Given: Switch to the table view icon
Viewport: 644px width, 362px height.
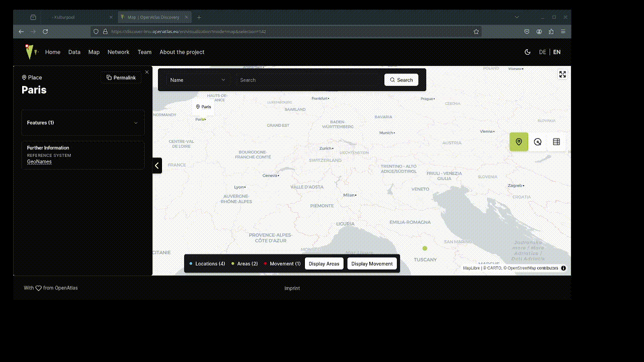Looking at the screenshot, I should click(x=556, y=142).
